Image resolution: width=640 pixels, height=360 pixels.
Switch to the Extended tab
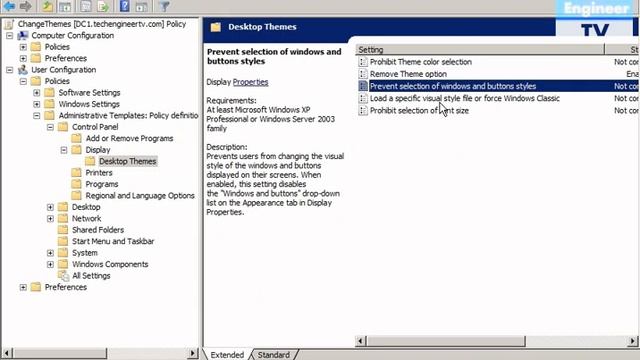(227, 355)
